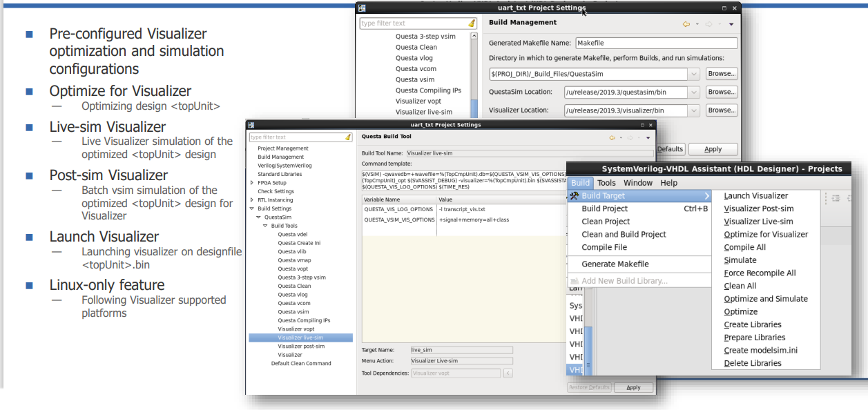Viewport: 868px width, 410px height.
Task: Select Visualizer post-sim in the tree
Action: (301, 346)
